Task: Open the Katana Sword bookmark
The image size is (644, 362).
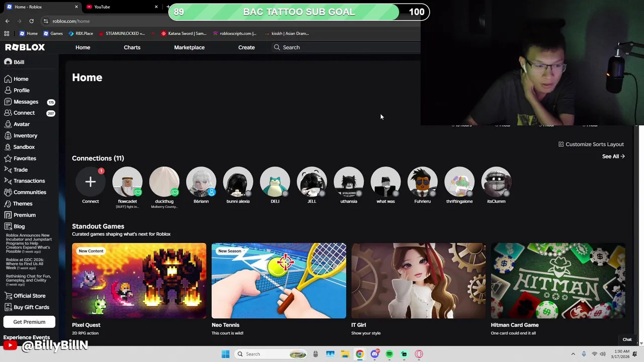Action: click(184, 34)
